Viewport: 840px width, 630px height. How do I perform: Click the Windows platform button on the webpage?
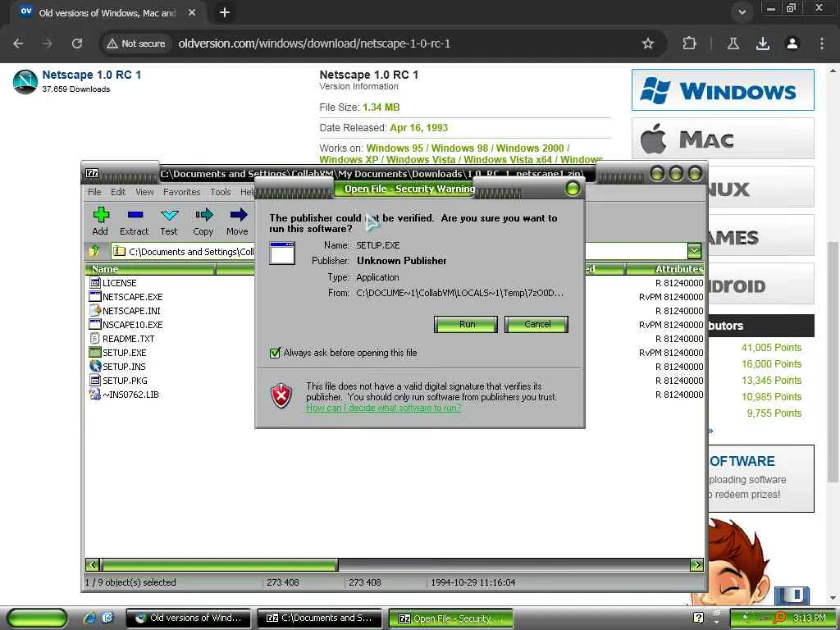tap(723, 90)
